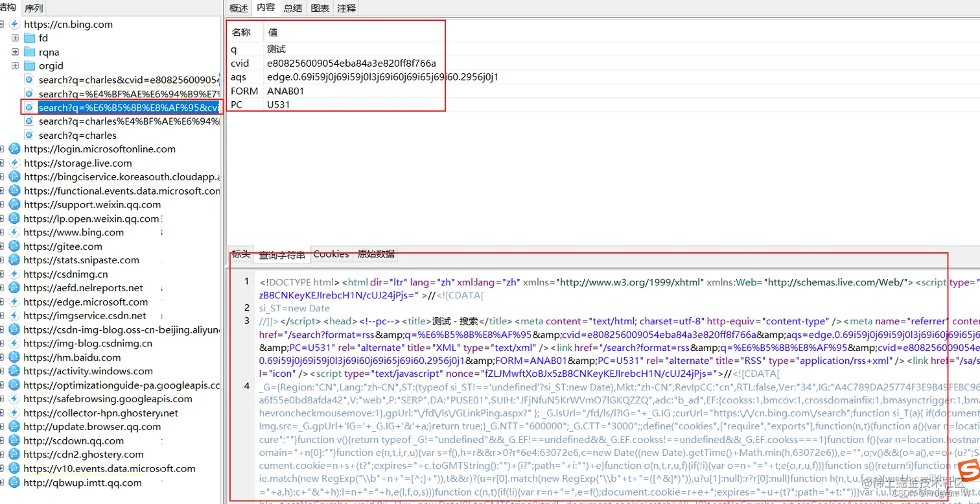Screen dimensions: 980x504
Task: Open the 注释 tab
Action: (347, 8)
